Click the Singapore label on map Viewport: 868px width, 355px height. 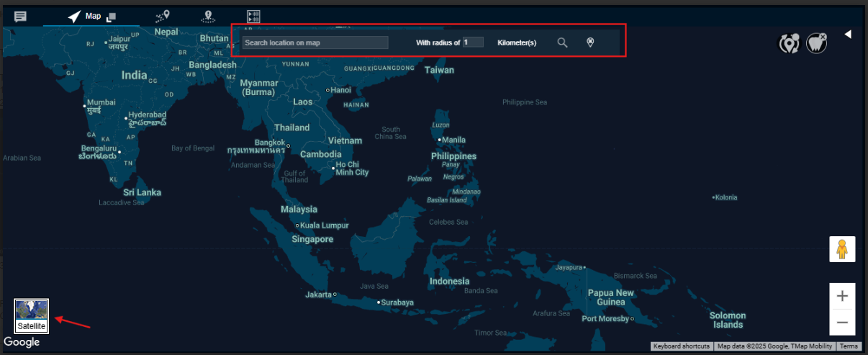coord(312,239)
